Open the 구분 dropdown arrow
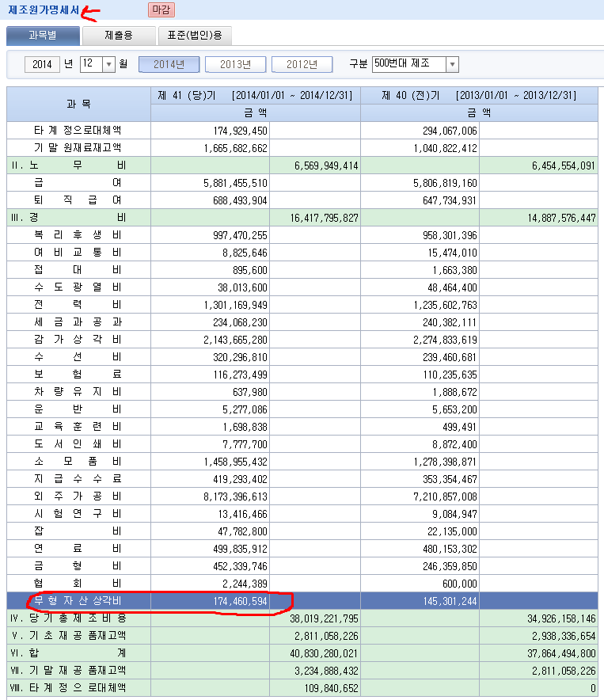Viewport: 604px width, 700px height. coord(452,64)
